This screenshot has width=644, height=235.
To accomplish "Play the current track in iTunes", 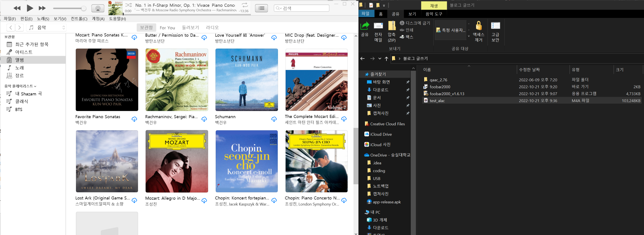I will [x=30, y=8].
